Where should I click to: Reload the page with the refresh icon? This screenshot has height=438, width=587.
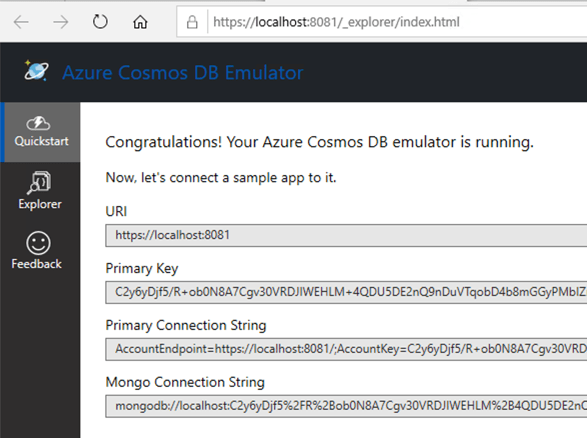click(x=100, y=22)
